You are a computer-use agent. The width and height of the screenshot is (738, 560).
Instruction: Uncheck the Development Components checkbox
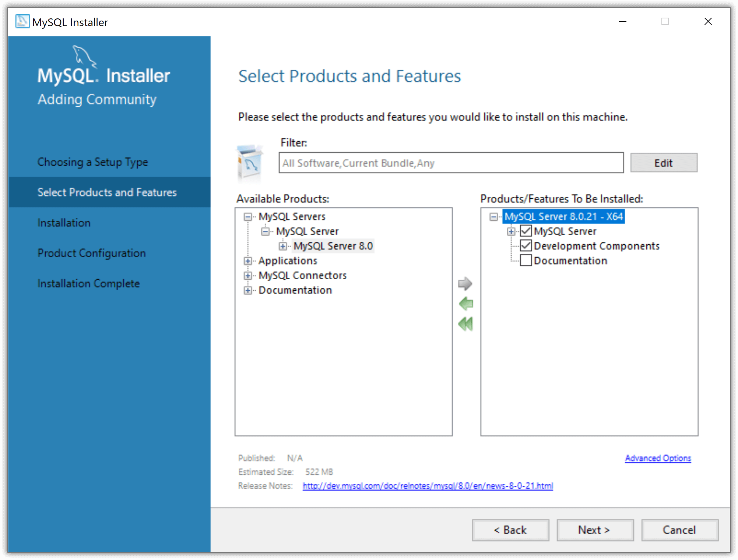pos(526,245)
